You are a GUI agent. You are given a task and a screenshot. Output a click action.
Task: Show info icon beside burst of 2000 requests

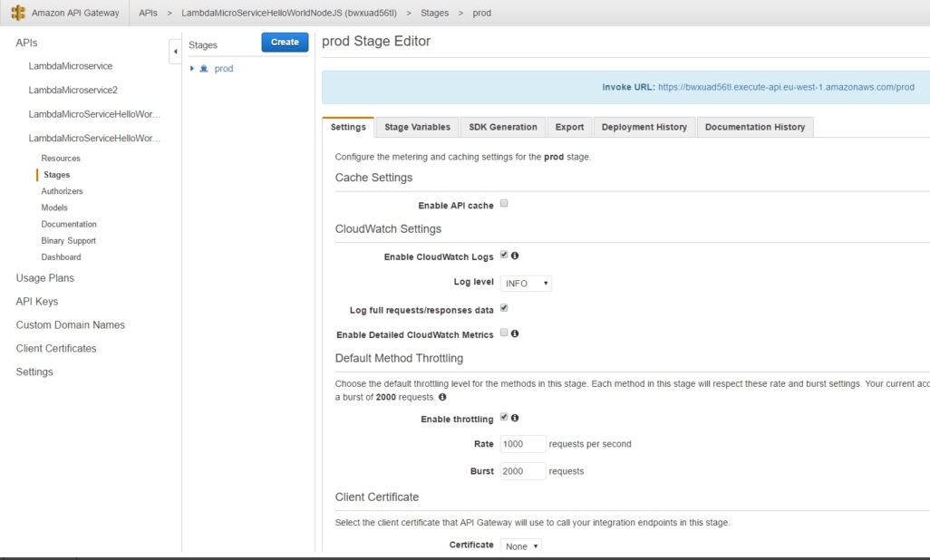[x=442, y=397]
